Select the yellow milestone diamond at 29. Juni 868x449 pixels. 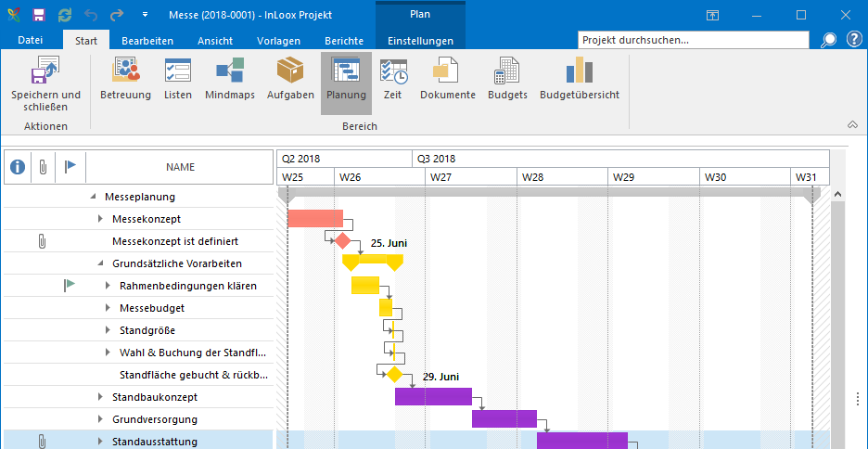394,374
